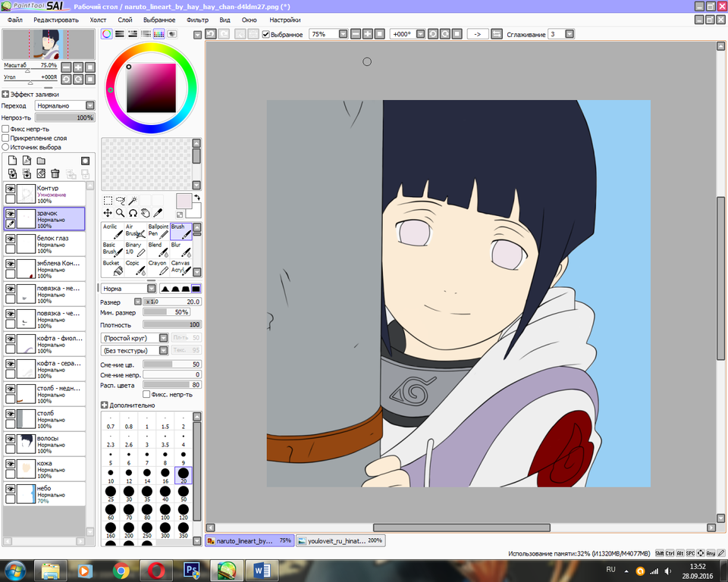
Task: Choose the Crayon tool
Action: (158, 268)
